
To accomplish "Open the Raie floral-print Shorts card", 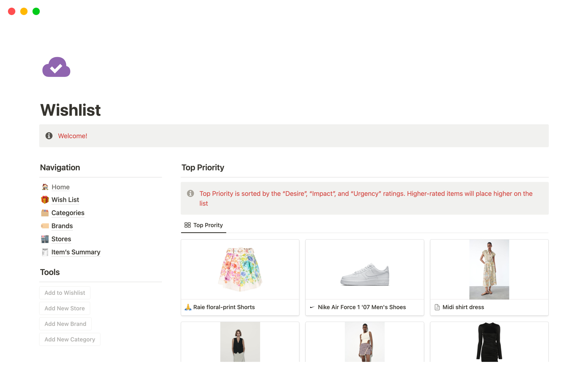I will [240, 277].
